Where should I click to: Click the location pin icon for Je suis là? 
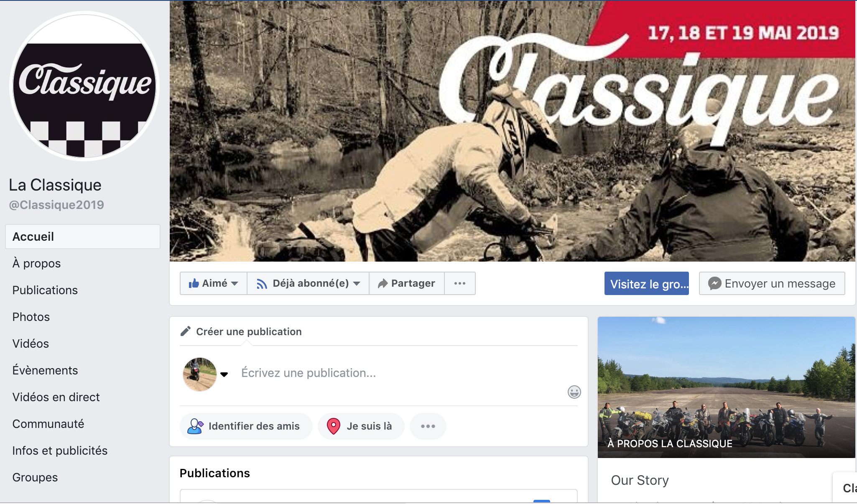[x=333, y=426]
